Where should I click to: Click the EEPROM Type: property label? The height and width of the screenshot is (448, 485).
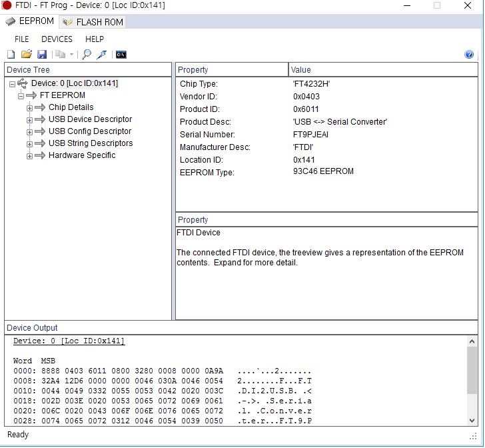click(x=207, y=173)
